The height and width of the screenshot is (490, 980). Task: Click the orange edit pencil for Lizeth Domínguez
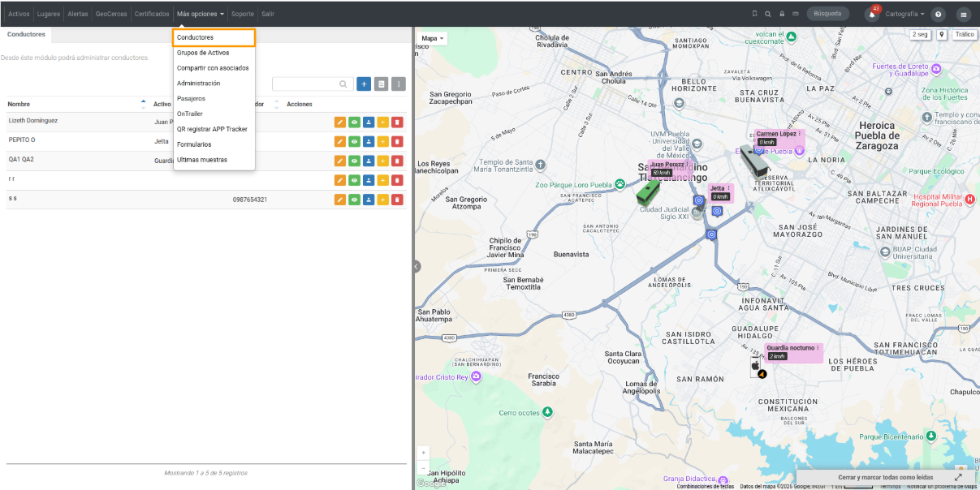tap(340, 122)
